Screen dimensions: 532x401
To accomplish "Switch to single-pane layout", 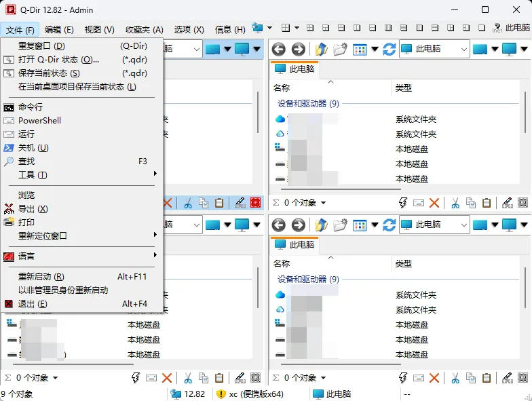I will 482,28.
